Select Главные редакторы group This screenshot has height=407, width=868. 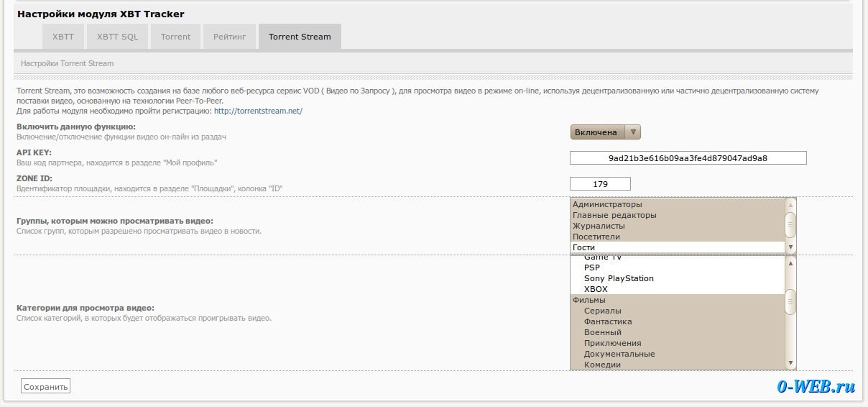pyautogui.click(x=614, y=215)
